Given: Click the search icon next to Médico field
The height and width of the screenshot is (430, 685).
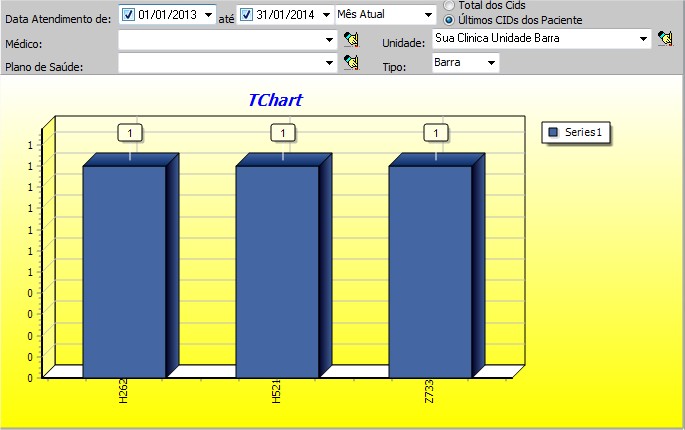Looking at the screenshot, I should coord(350,40).
